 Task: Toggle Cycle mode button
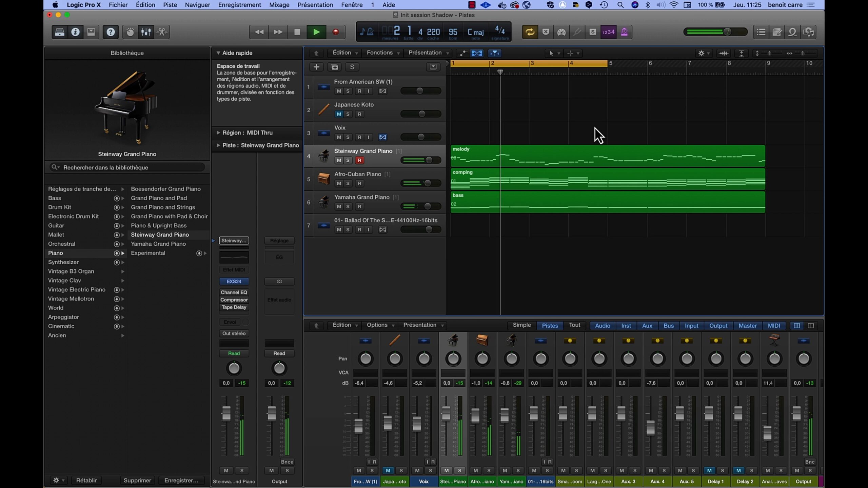[x=530, y=32]
